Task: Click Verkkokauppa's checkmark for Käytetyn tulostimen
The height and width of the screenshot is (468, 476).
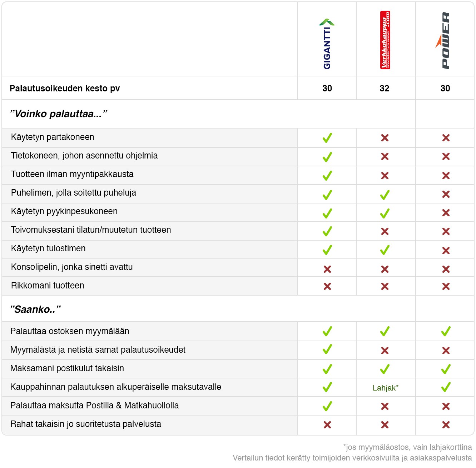Action: (385, 250)
